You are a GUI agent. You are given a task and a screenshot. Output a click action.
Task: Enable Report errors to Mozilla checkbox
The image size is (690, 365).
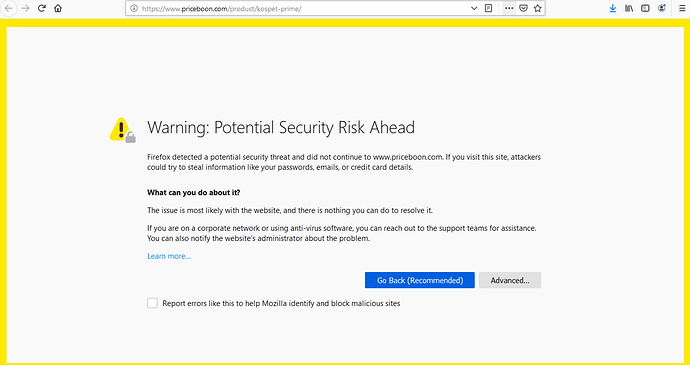152,303
